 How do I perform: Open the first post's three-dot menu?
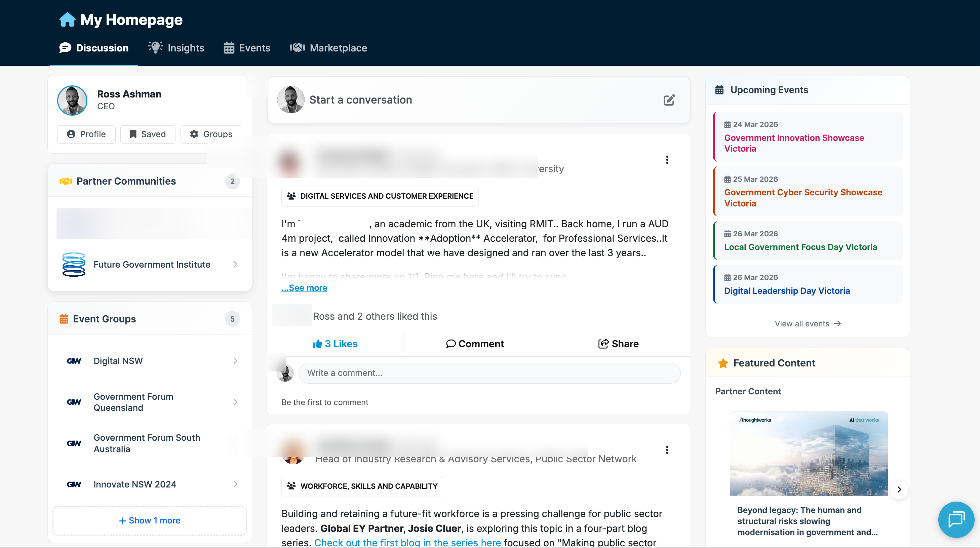pos(667,159)
